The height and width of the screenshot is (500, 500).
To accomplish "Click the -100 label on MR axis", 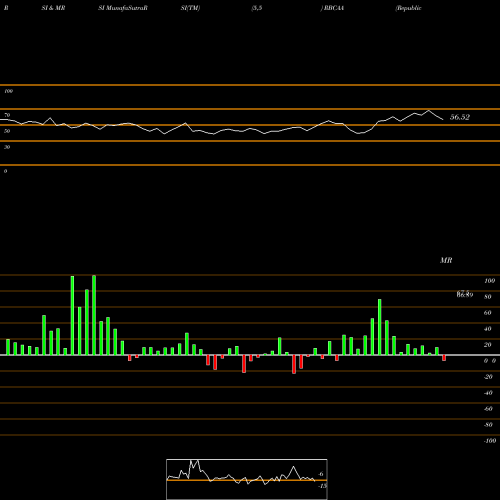I will point(490,441).
